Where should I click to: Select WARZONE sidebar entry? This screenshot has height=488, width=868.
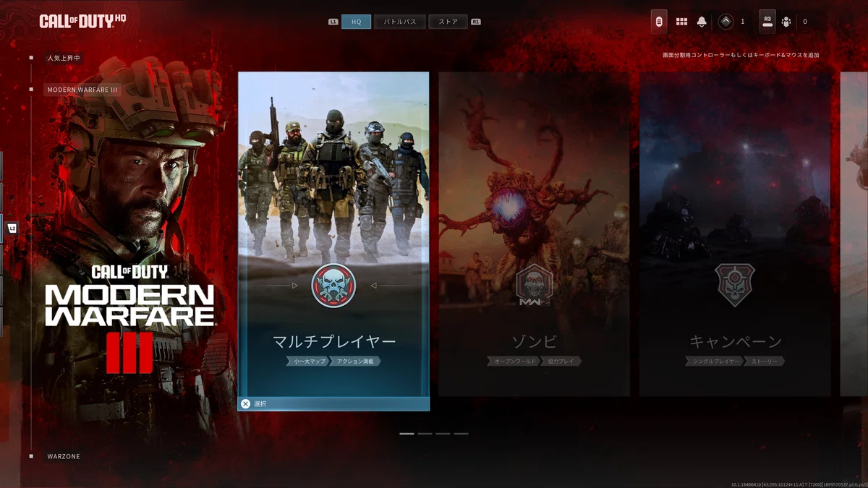(64, 456)
